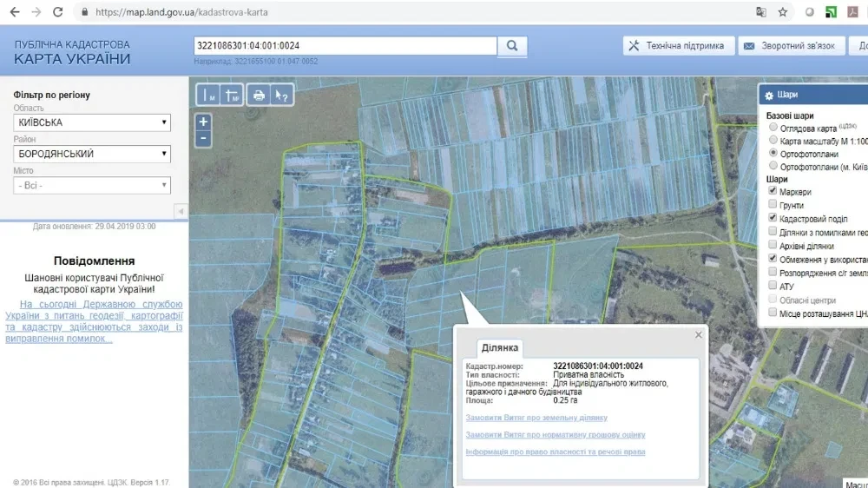Zoom out the map with minus button

(203, 138)
